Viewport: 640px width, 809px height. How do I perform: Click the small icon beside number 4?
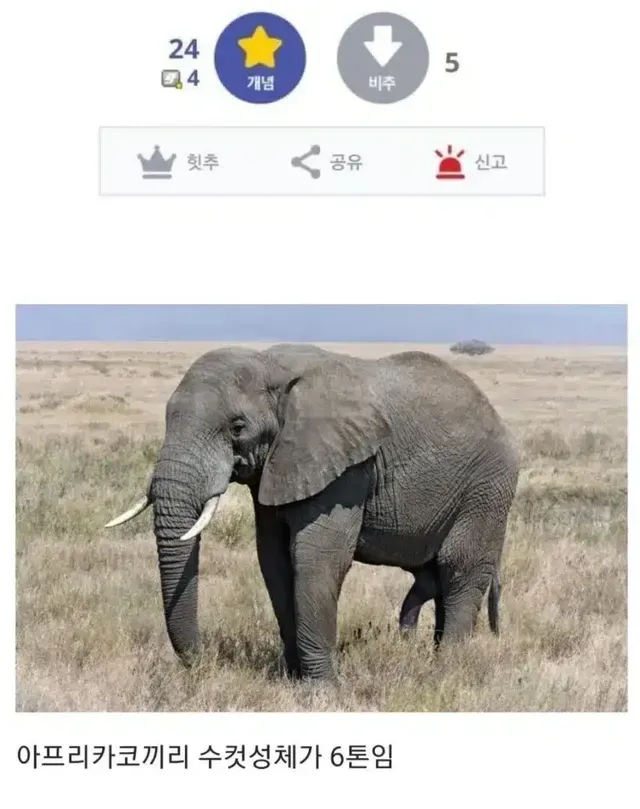click(171, 79)
